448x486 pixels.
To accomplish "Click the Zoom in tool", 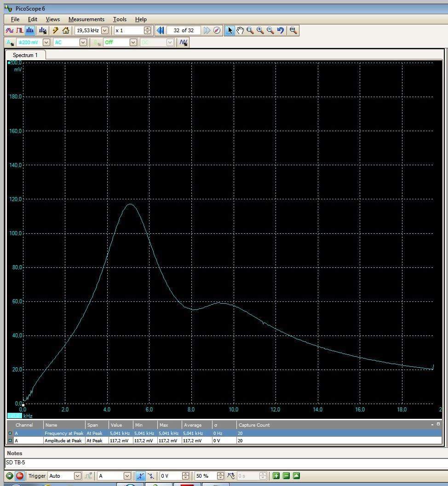I will (x=260, y=30).
